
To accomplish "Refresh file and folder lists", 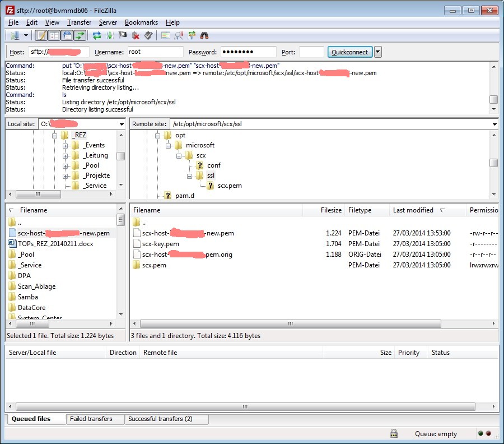I will (x=96, y=35).
